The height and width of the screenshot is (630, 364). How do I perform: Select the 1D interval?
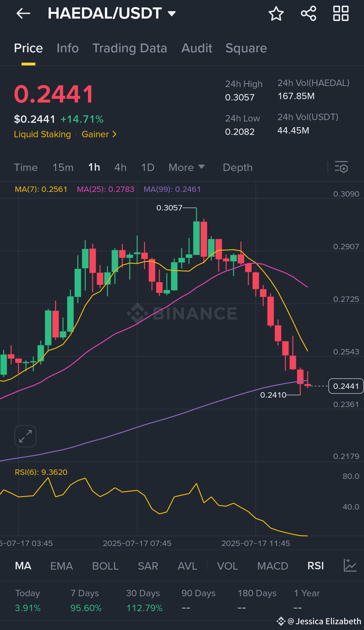coord(148,167)
